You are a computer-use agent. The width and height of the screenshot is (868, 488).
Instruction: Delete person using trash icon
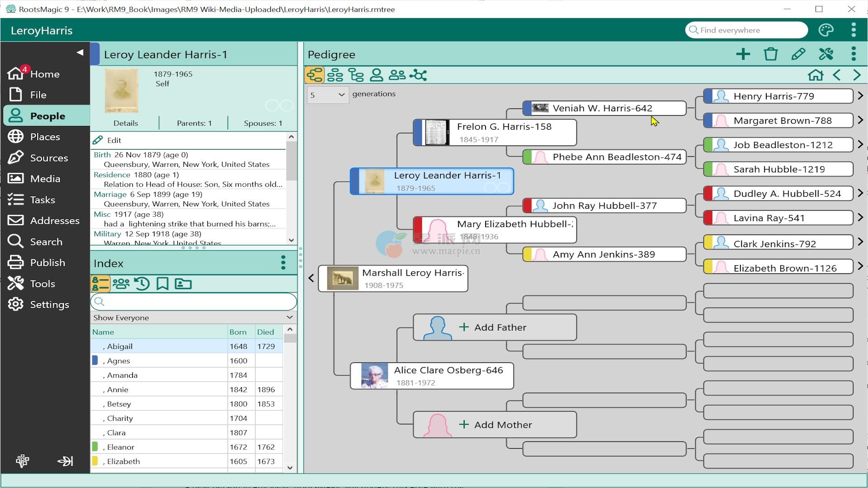pyautogui.click(x=771, y=54)
